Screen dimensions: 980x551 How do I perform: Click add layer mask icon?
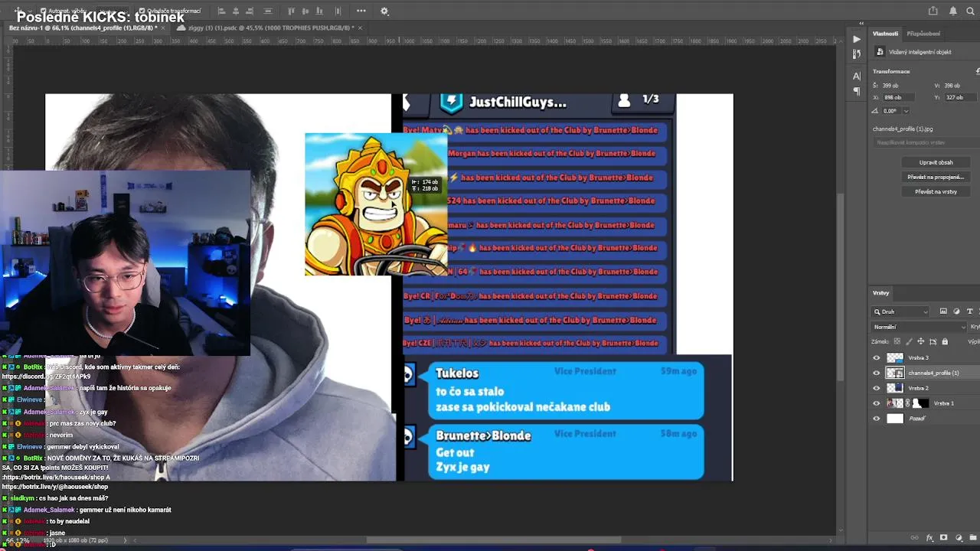(x=943, y=537)
